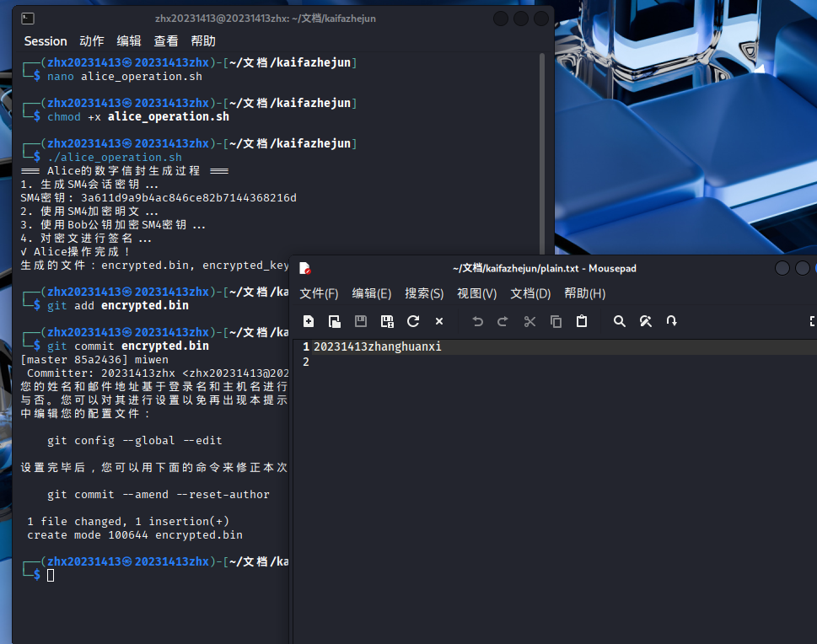Open the 文件(F) menu in Mousepad
817x644 pixels.
(319, 293)
